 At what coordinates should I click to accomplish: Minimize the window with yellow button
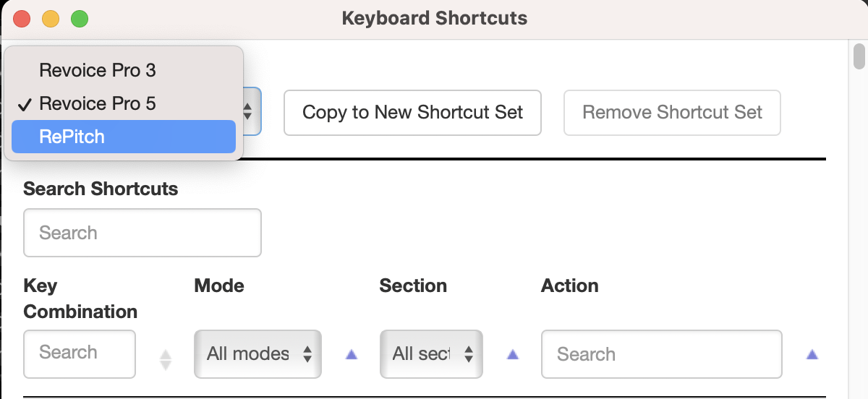(x=51, y=19)
